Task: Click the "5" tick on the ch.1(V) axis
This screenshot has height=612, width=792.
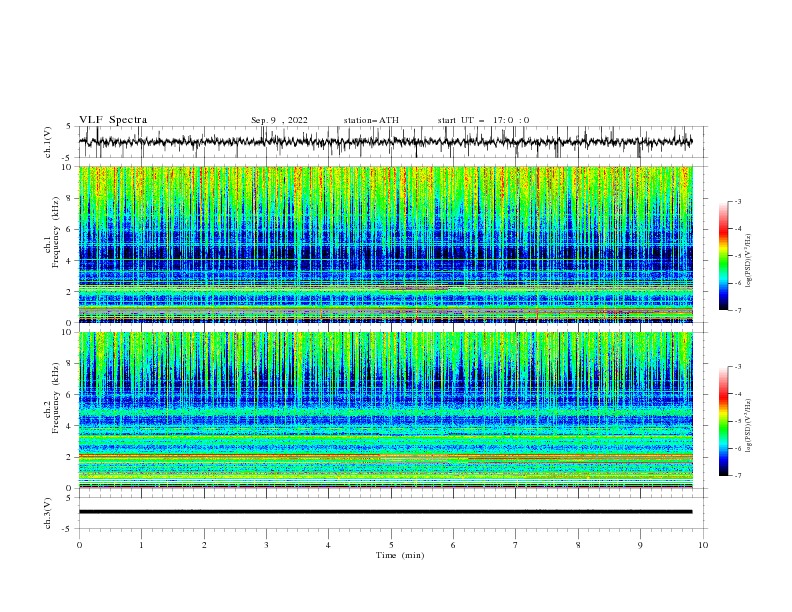Action: pyautogui.click(x=69, y=126)
